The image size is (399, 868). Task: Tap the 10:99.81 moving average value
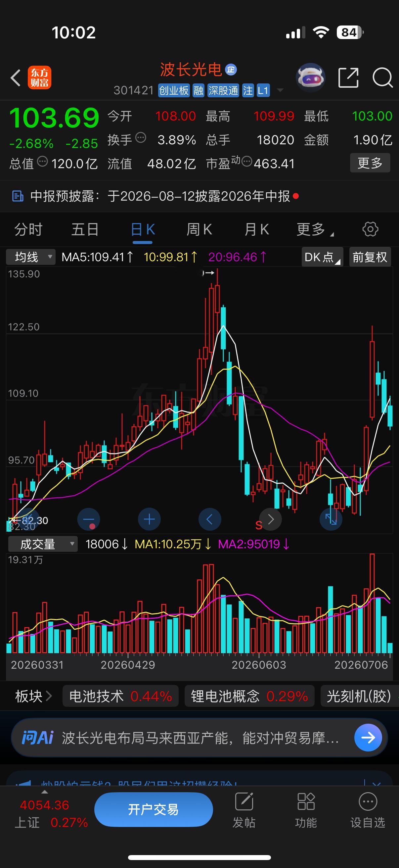(170, 257)
